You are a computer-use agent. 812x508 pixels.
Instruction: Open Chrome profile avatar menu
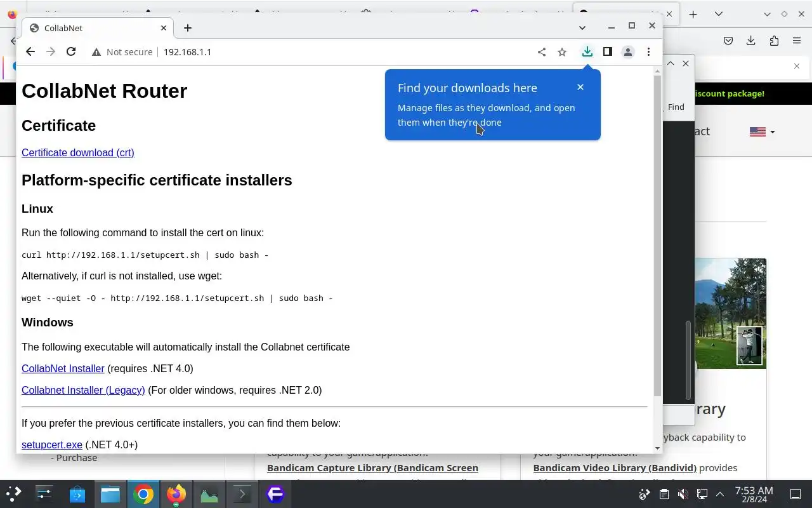(628, 52)
